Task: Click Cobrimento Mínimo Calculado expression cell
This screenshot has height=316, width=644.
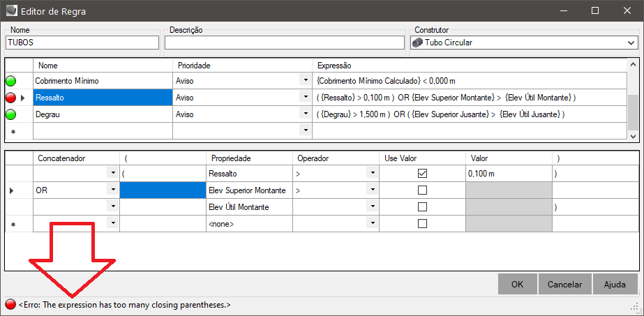Action: click(x=470, y=81)
